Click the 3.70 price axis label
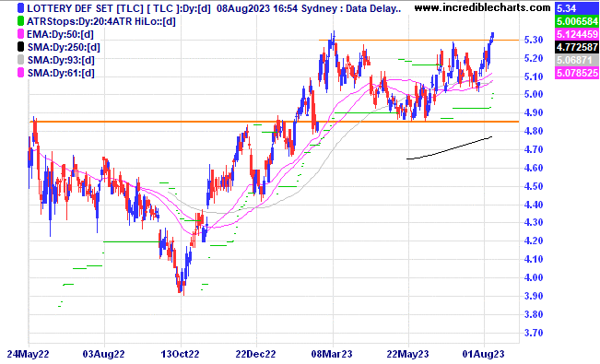 (534, 333)
